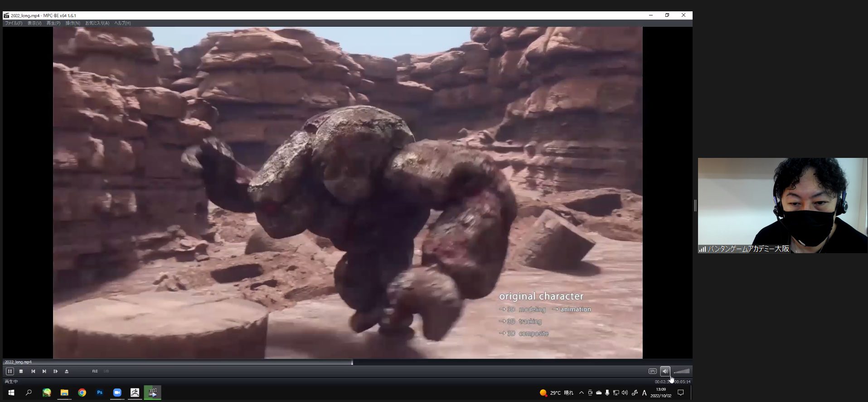Open weather widget showing 29°C 晴れ

557,393
